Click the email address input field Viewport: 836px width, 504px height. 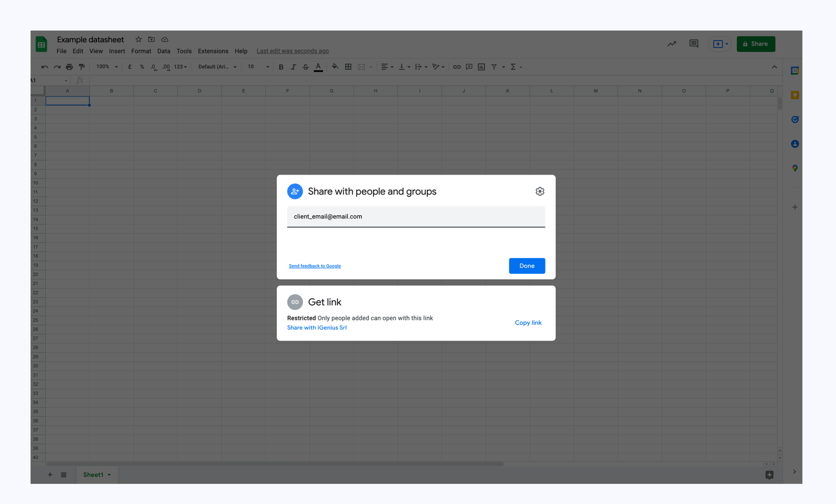[x=415, y=216]
